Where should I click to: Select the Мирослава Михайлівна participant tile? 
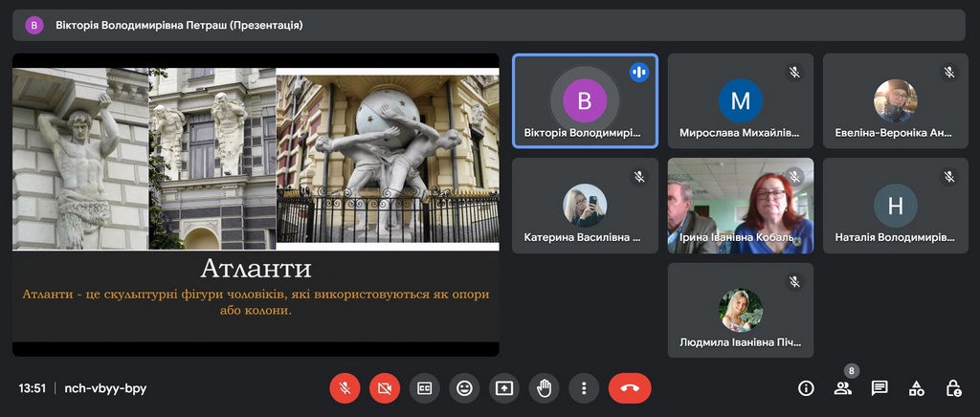pos(741,100)
